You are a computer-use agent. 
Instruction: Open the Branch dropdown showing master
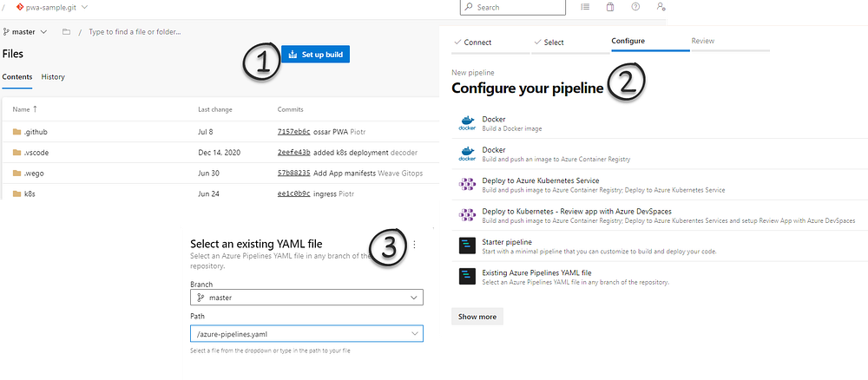click(x=306, y=298)
